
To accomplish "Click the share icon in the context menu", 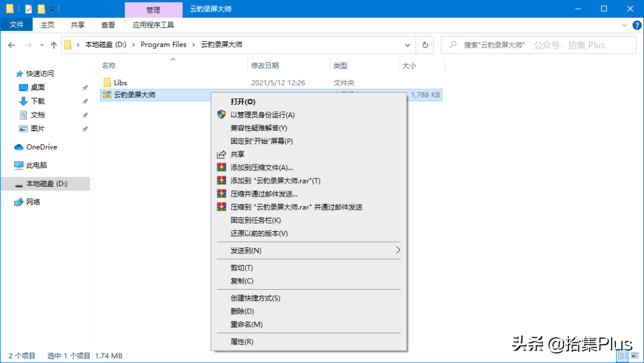I will 221,154.
